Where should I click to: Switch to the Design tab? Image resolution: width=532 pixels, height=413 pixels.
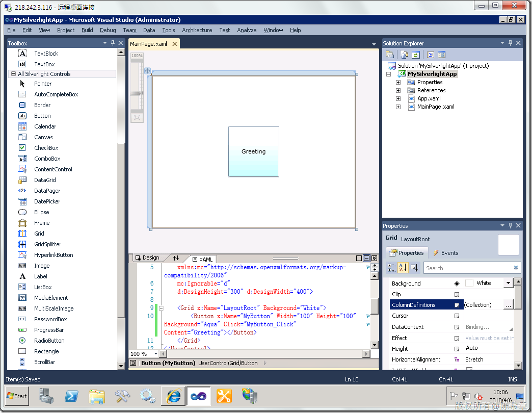148,258
